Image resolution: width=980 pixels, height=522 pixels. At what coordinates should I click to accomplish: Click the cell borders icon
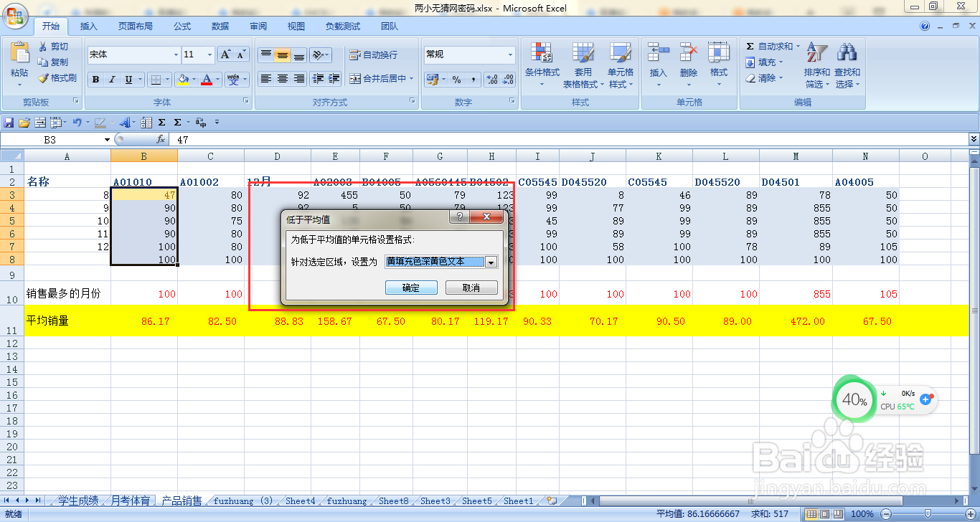pos(156,80)
